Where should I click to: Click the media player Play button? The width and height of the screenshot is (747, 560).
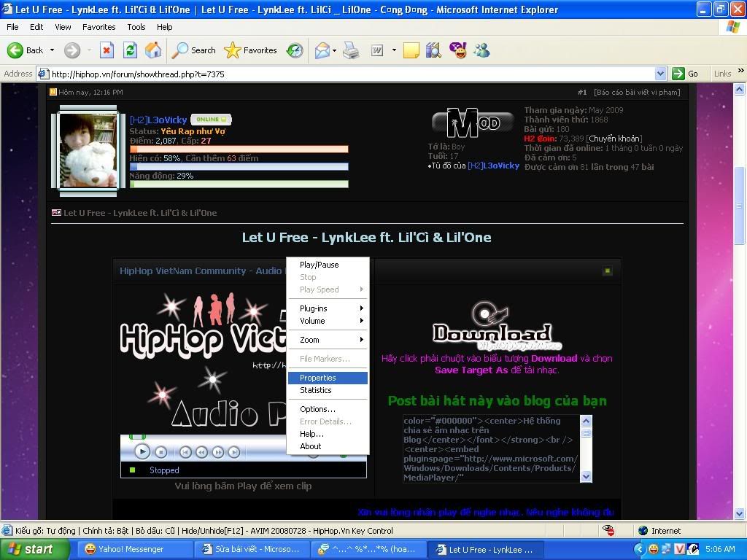pos(142,451)
